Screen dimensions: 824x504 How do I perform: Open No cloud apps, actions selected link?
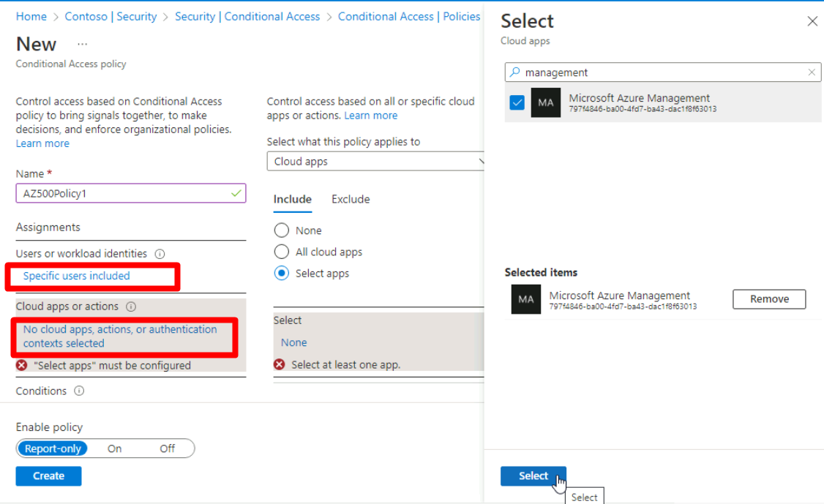[x=120, y=336]
